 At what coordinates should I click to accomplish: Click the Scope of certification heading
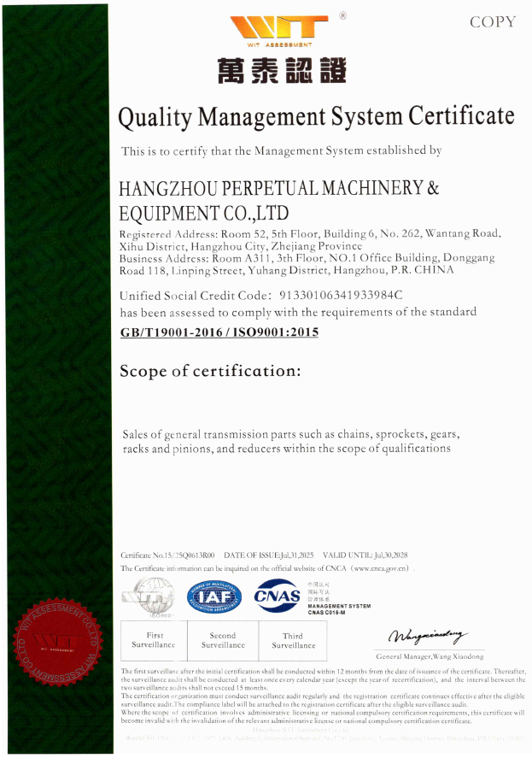click(x=210, y=371)
